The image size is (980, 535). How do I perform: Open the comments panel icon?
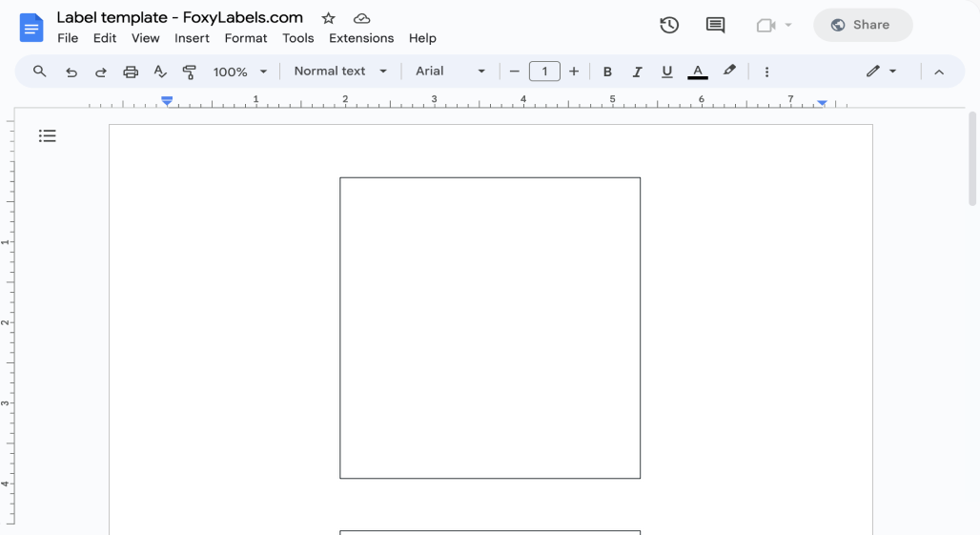click(715, 25)
